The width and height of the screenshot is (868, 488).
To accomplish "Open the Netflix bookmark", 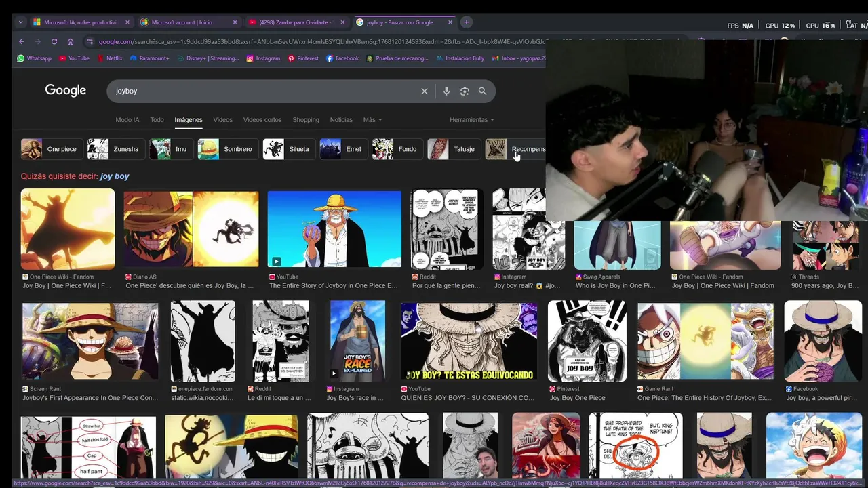I will click(x=110, y=58).
